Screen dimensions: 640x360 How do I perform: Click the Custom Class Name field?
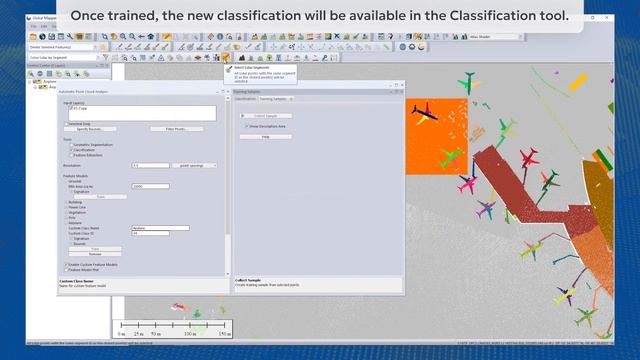tap(160, 228)
